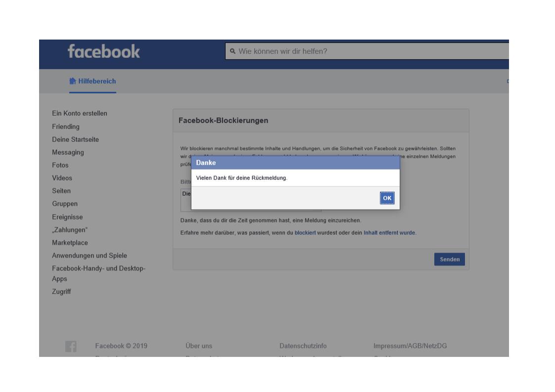Focus the 'Wie können wir dir helfen?' search field
This screenshot has height=392, width=555.
tap(367, 51)
